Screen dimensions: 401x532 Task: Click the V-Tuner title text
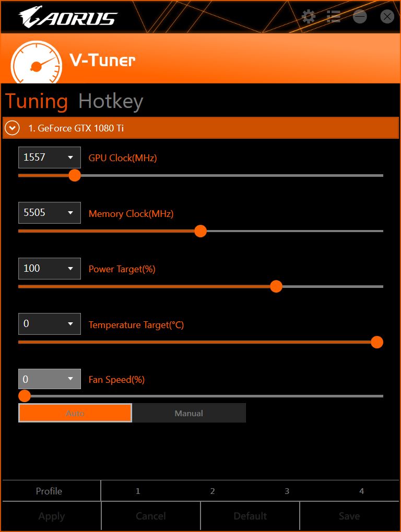coord(102,61)
